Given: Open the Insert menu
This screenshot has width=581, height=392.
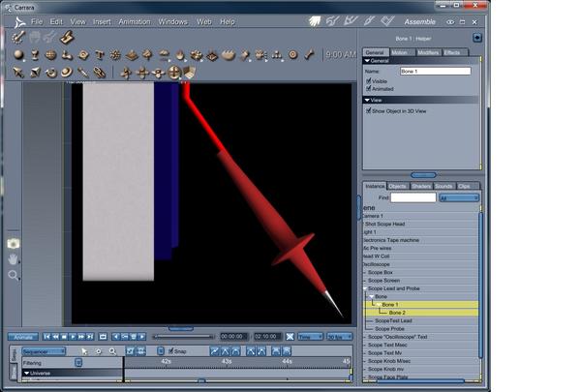Looking at the screenshot, I should (x=102, y=21).
